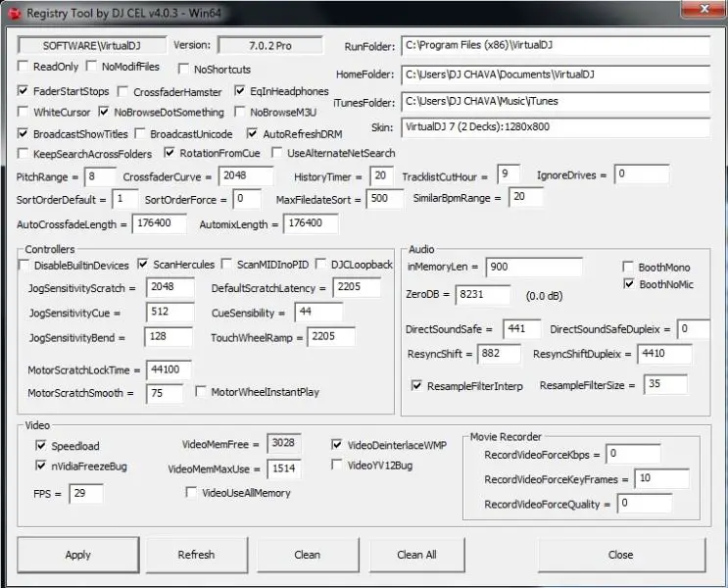Uncheck ScanHercules
728x588 pixels.
[x=143, y=264]
